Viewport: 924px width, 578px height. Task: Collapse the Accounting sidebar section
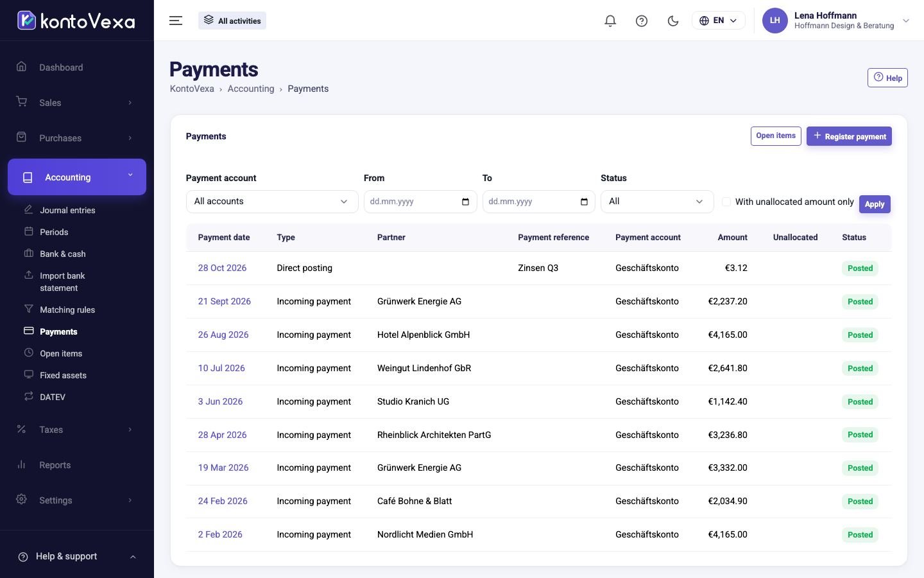[77, 177]
